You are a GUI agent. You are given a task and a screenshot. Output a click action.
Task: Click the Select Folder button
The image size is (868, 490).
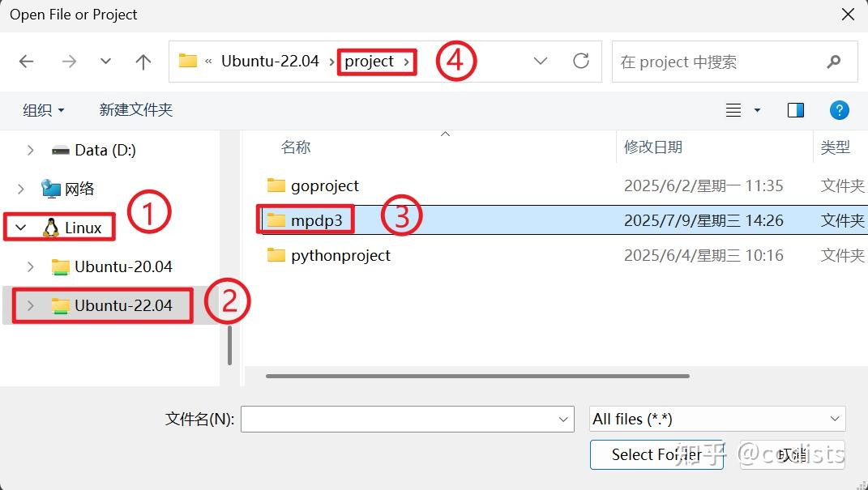pyautogui.click(x=656, y=454)
